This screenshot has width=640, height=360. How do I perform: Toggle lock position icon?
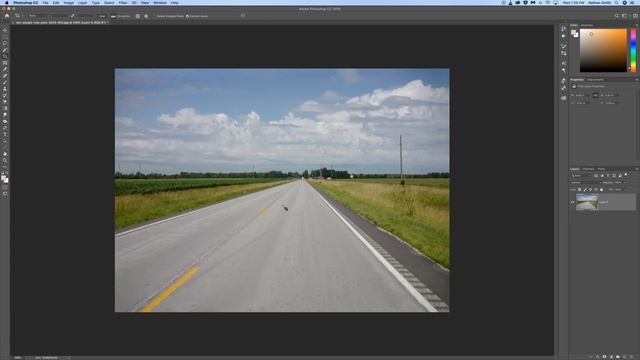coord(590,189)
